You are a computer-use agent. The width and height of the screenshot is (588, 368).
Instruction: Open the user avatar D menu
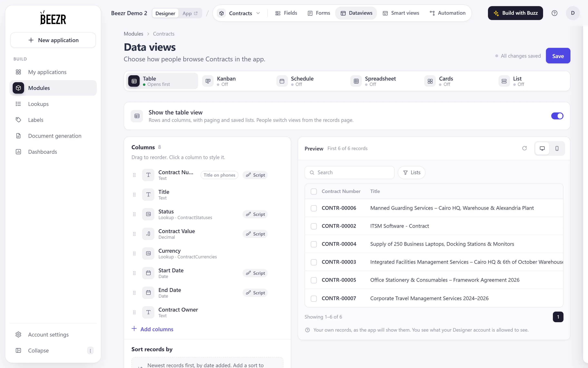point(573,13)
